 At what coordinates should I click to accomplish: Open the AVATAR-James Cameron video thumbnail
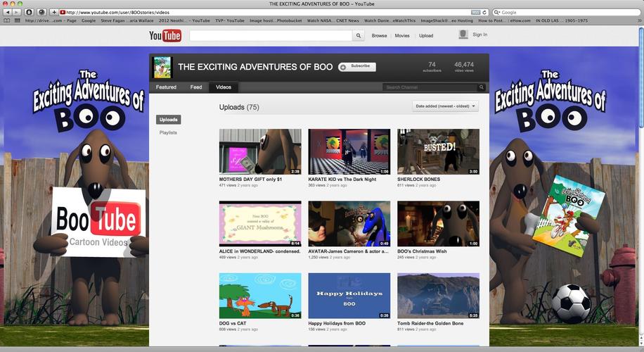349,224
